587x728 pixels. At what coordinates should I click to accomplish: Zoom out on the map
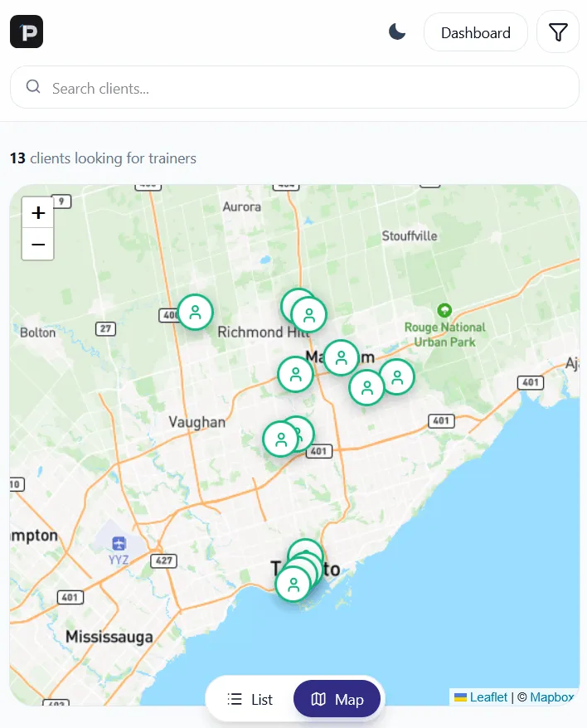point(38,245)
